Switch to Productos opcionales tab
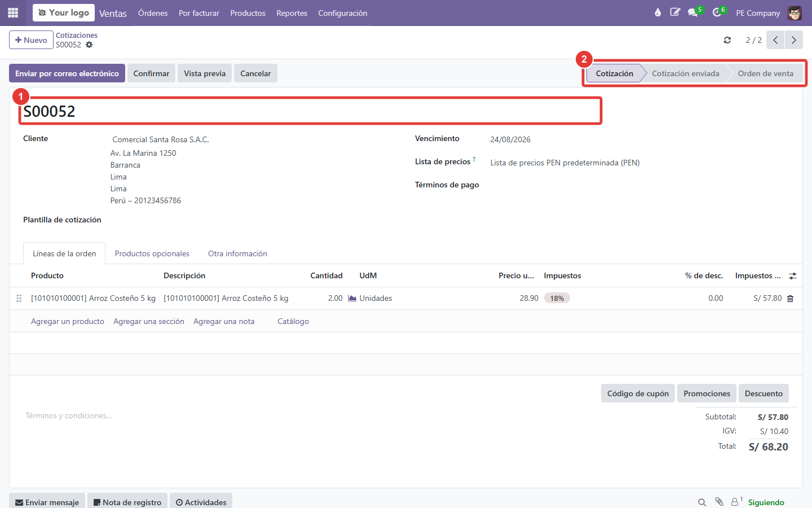812x508 pixels. point(152,253)
